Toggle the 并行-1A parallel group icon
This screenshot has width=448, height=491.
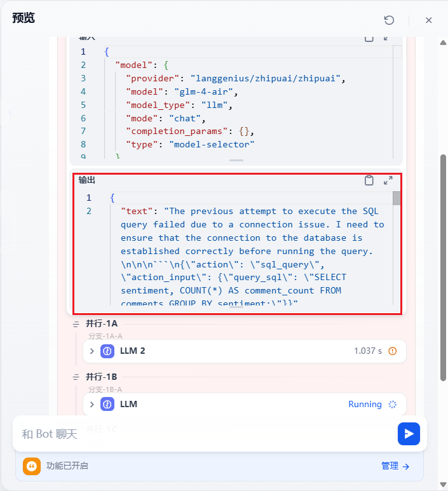tap(76, 324)
